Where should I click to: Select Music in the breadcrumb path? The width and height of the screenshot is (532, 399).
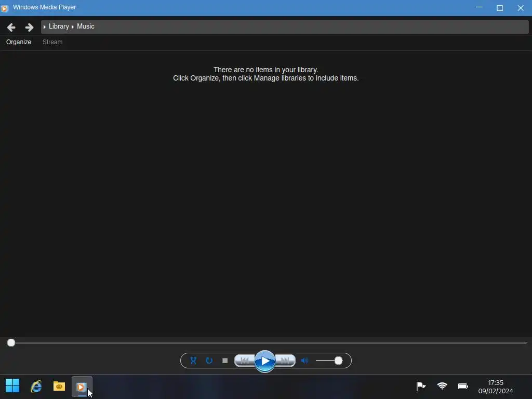pos(86,26)
